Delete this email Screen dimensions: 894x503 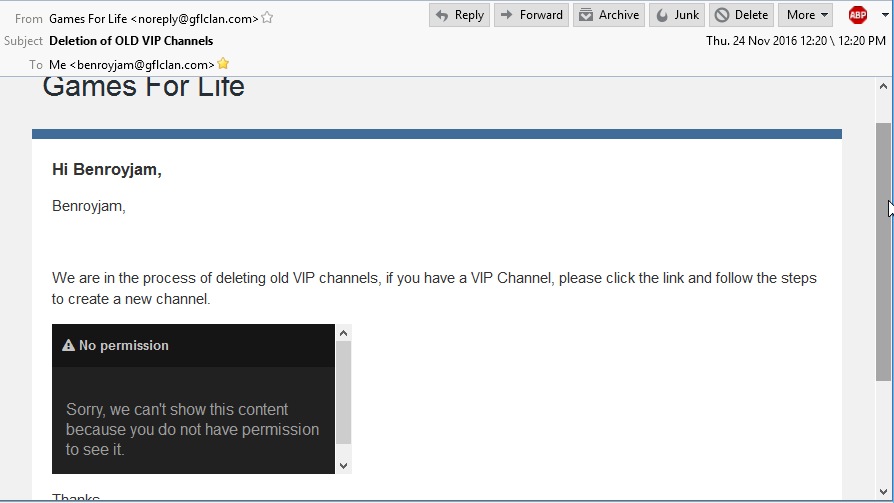click(741, 15)
